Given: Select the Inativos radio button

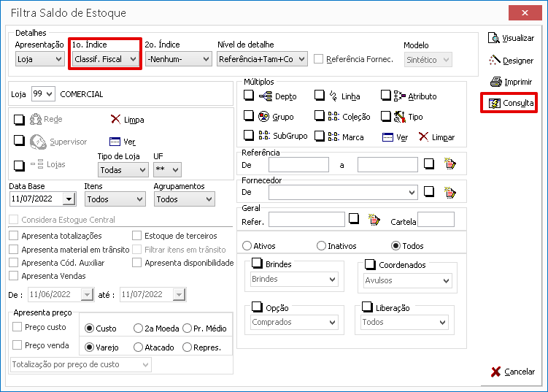Looking at the screenshot, I should pos(321,246).
